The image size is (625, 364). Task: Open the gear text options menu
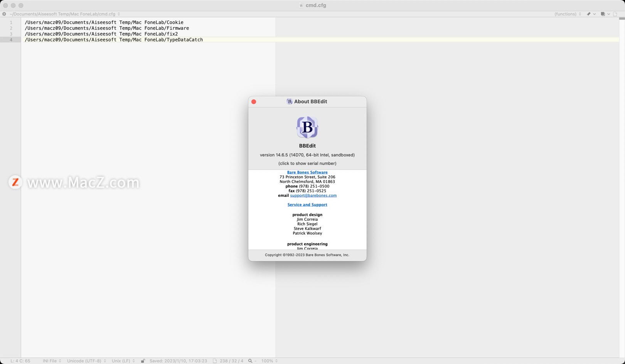pos(4,14)
